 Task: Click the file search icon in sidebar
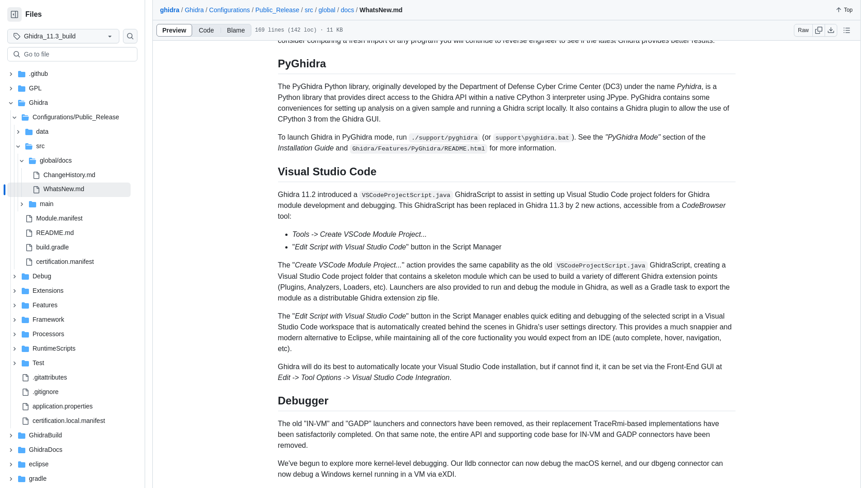pos(130,36)
